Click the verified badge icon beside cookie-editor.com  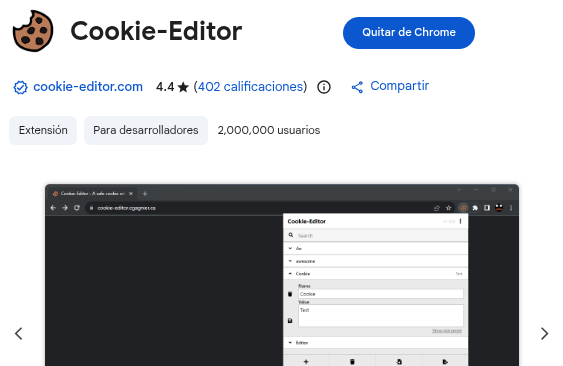pyautogui.click(x=20, y=87)
